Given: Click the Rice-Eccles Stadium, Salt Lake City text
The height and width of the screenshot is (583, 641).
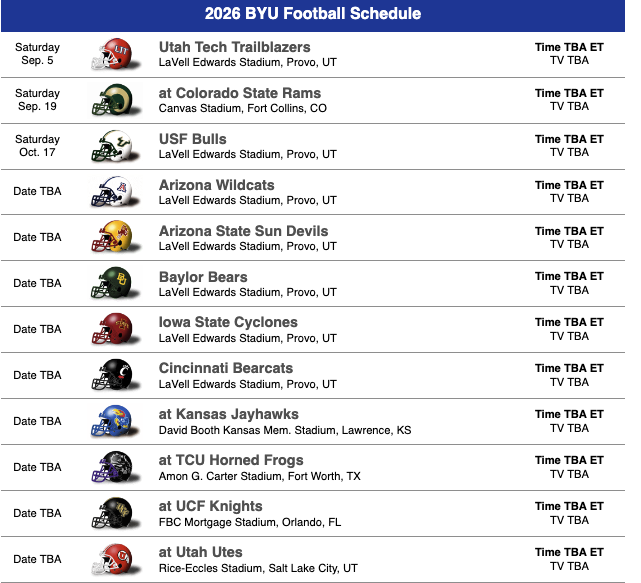Looking at the screenshot, I should click(258, 568).
